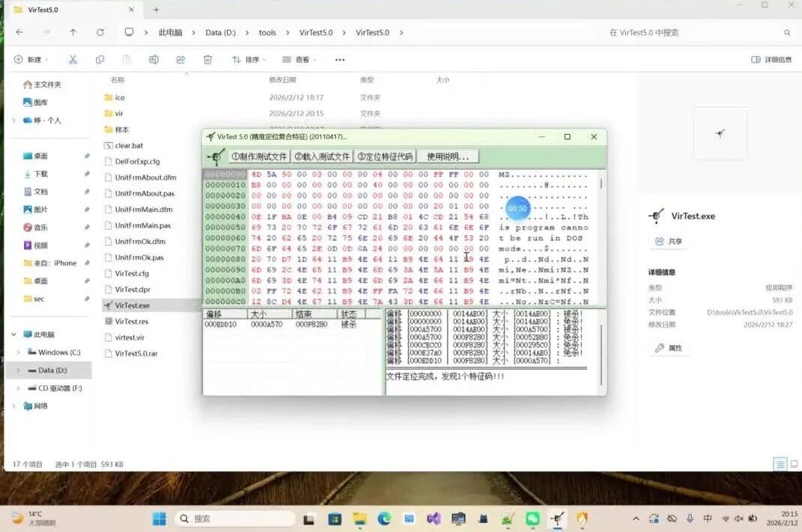This screenshot has width=802, height=532.
Task: Open WeChat from the taskbar
Action: pos(532,519)
